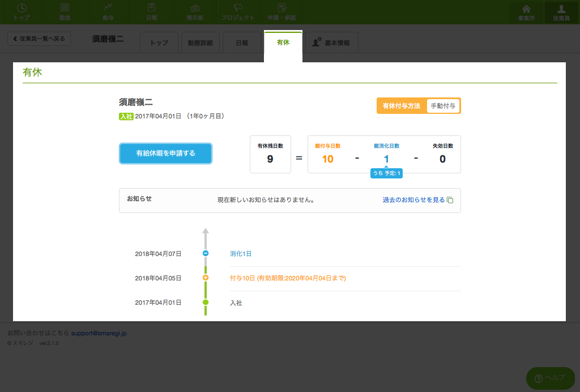580x392 pixels.
Task: Open the トップ clock icon in top navigation
Action: click(22, 8)
